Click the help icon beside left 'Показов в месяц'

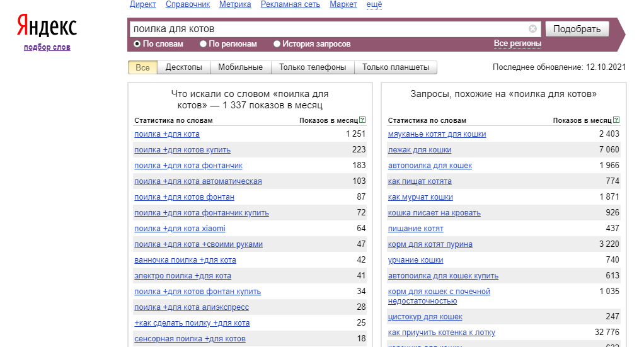point(362,120)
